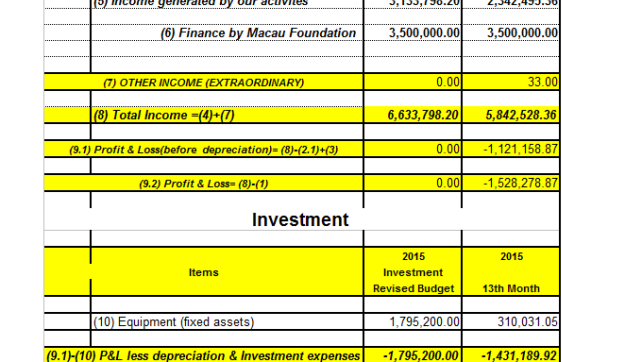Select the Other Income (Extraordinary) row label
The height and width of the screenshot is (362, 642).
click(x=203, y=83)
